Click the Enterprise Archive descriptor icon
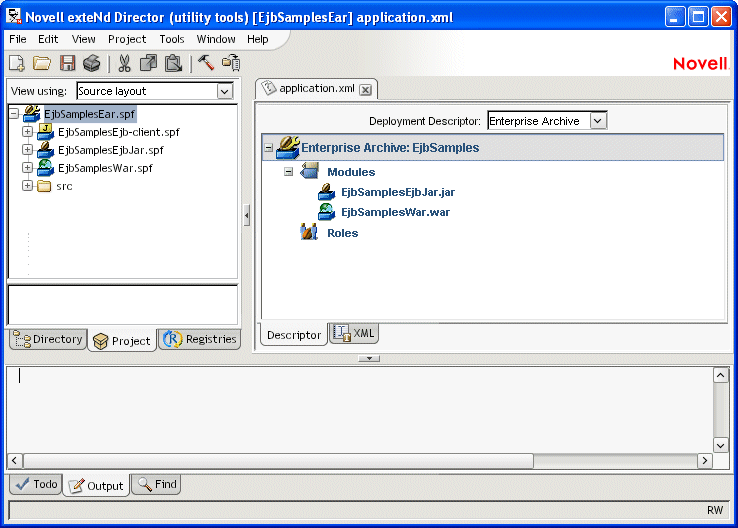Screen dimensions: 738x528 tap(288, 147)
